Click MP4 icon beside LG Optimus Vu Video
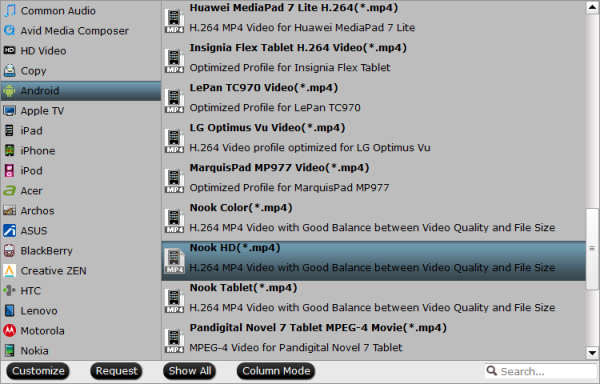This screenshot has height=384, width=600. click(x=174, y=140)
